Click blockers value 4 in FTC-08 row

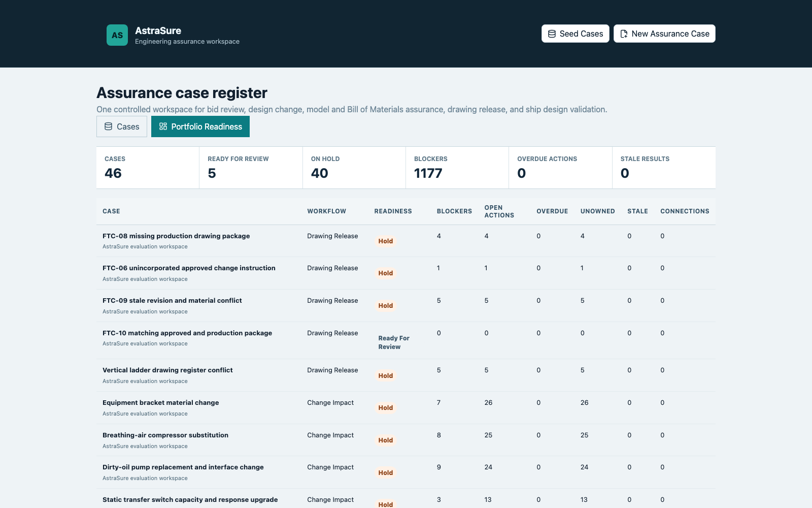click(x=439, y=236)
